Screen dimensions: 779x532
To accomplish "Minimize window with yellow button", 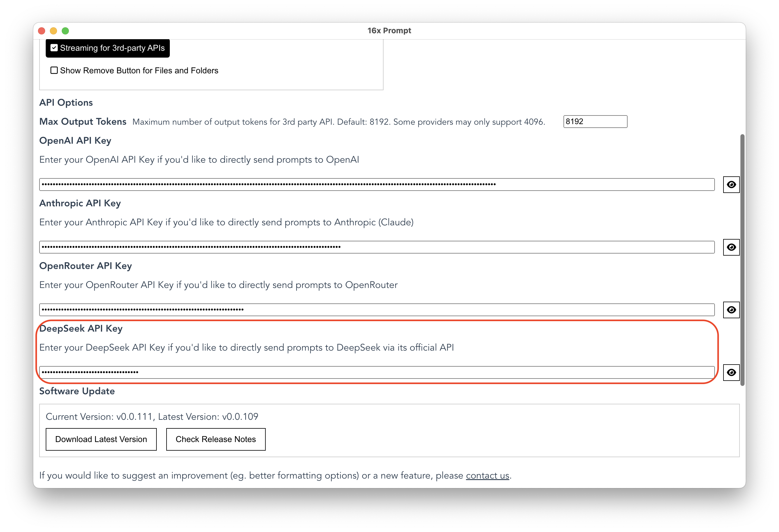I will point(54,31).
